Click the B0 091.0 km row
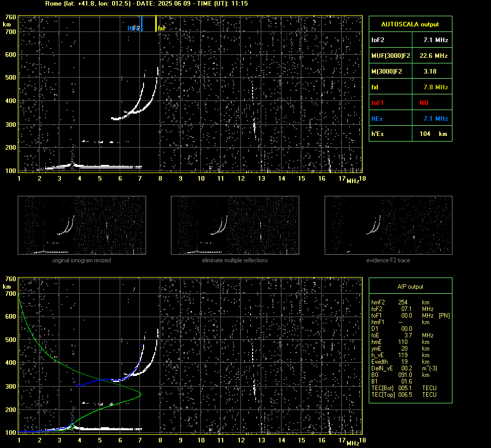The height and width of the screenshot is (448, 491). click(400, 375)
